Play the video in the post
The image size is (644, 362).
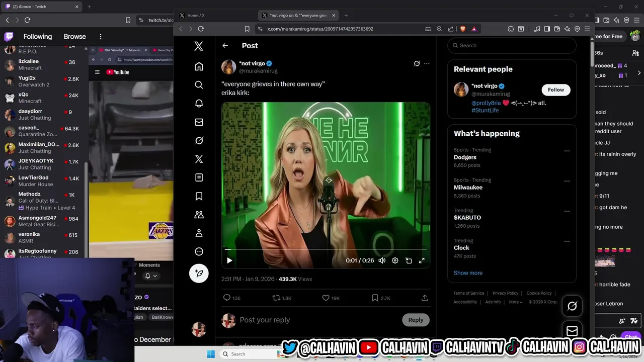229,260
